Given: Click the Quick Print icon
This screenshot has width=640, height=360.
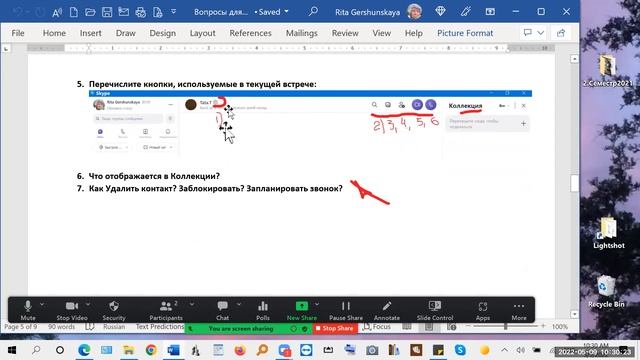Looking at the screenshot, I should pos(140,12).
